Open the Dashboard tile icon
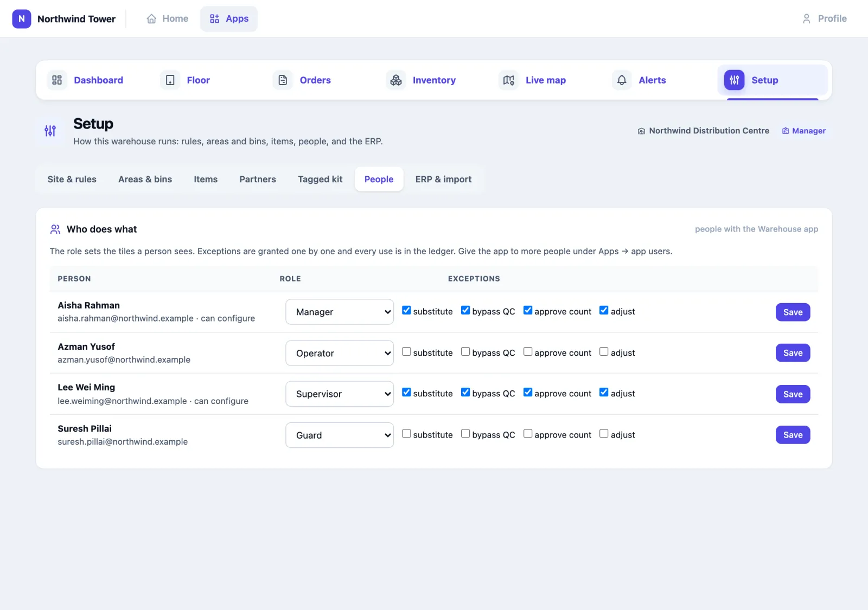Viewport: 868px width, 610px height. [x=57, y=80]
